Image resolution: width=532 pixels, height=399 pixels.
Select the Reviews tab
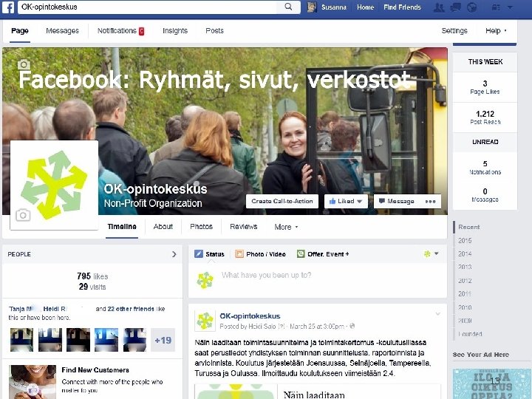(x=244, y=227)
